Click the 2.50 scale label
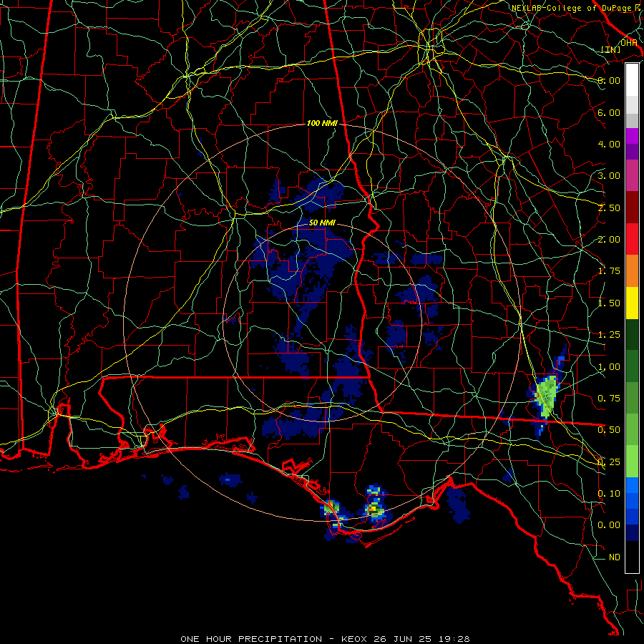The width and height of the screenshot is (644, 644). coord(609,208)
